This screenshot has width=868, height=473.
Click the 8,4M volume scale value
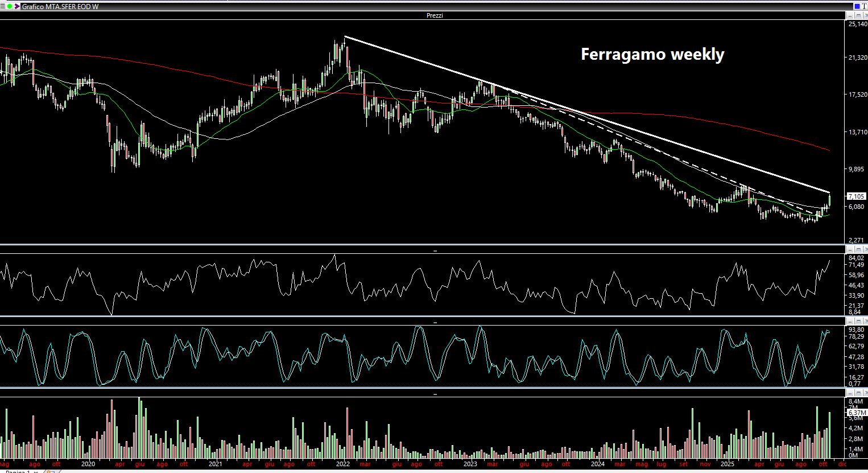[854, 401]
